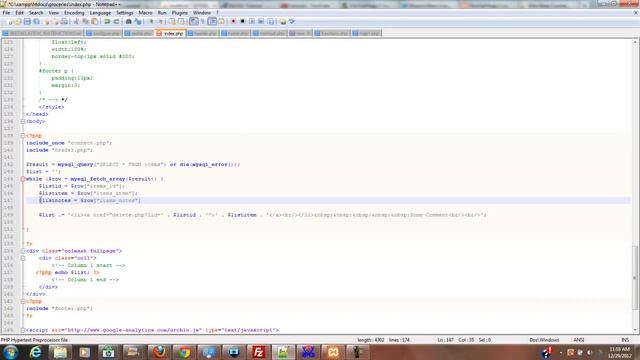Click the spell-check ABC toolbar icon

click(292, 21)
